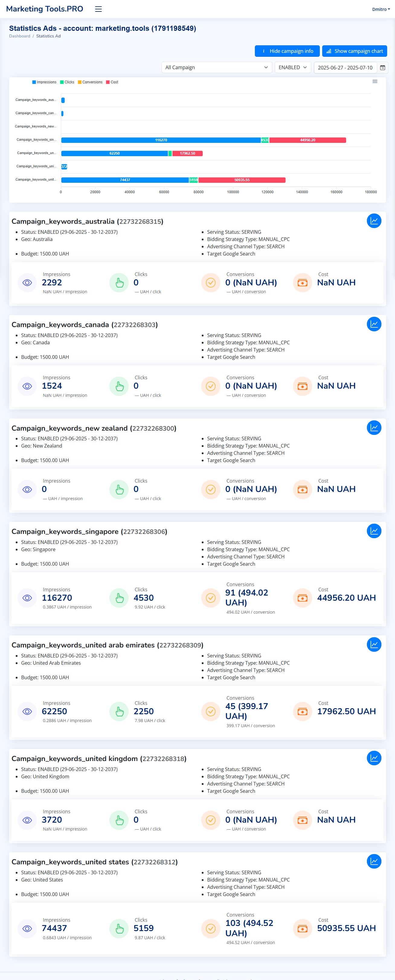The height and width of the screenshot is (980, 395).
Task: Click the Hide campaign info button
Action: pyautogui.click(x=287, y=51)
